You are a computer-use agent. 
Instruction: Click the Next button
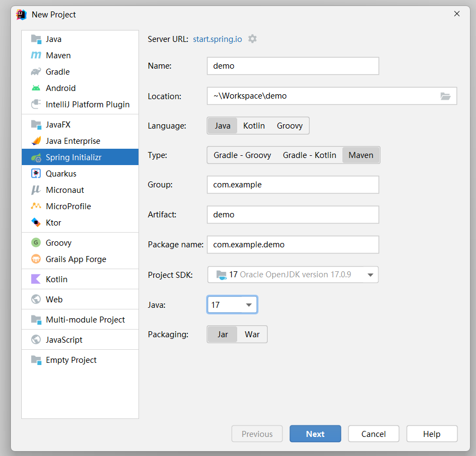point(315,434)
